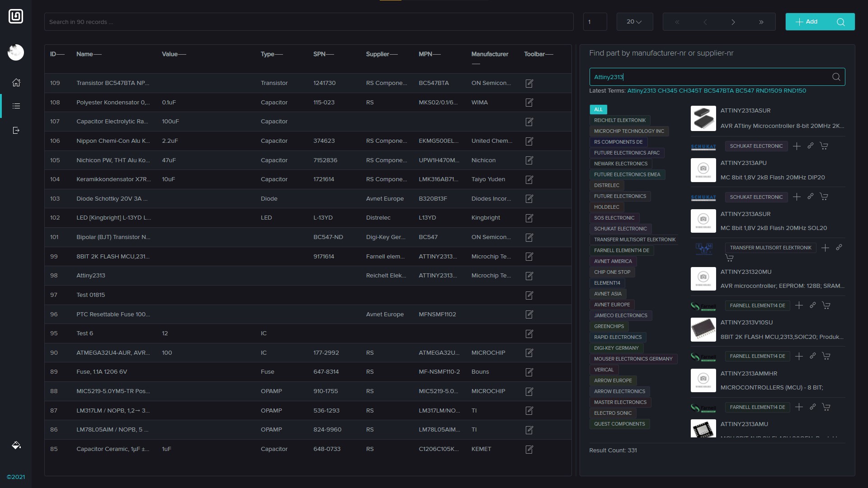Add ATTINY2313ASUR Schukat result with plus icon

click(x=797, y=146)
